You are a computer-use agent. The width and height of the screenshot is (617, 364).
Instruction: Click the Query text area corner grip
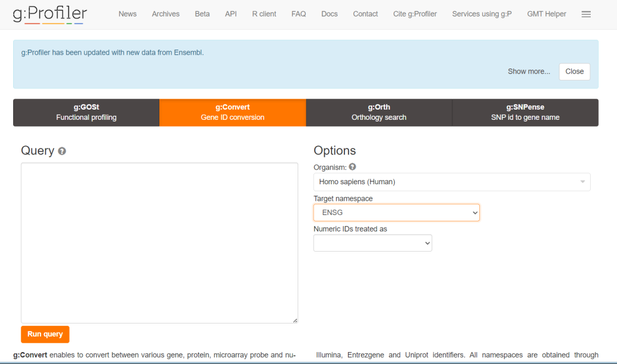tap(295, 321)
